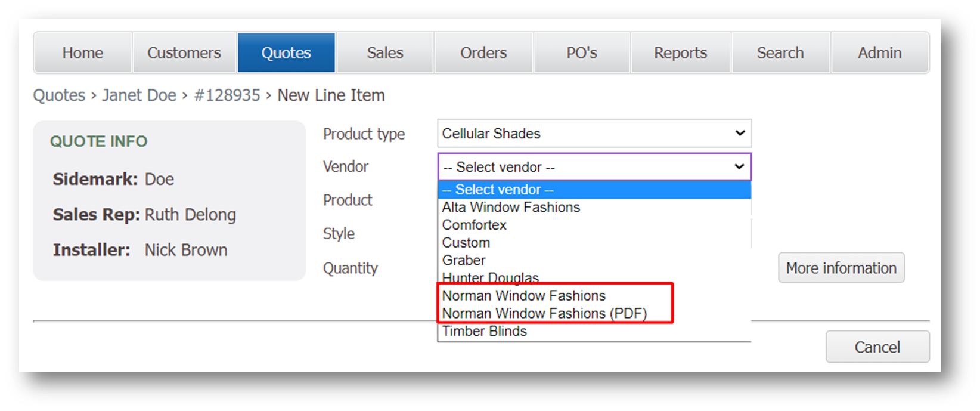
Task: Follow the Janet Doe breadcrumb link
Action: [x=139, y=95]
